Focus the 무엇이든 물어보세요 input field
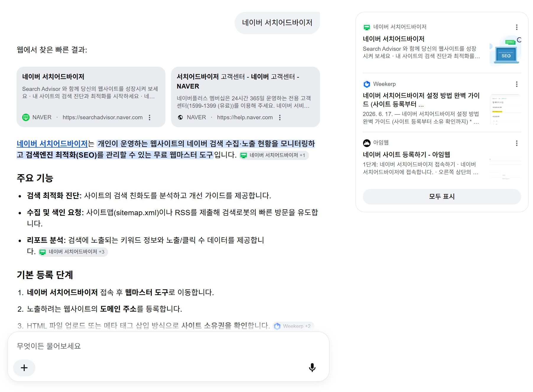The width and height of the screenshot is (533, 392). click(168, 346)
